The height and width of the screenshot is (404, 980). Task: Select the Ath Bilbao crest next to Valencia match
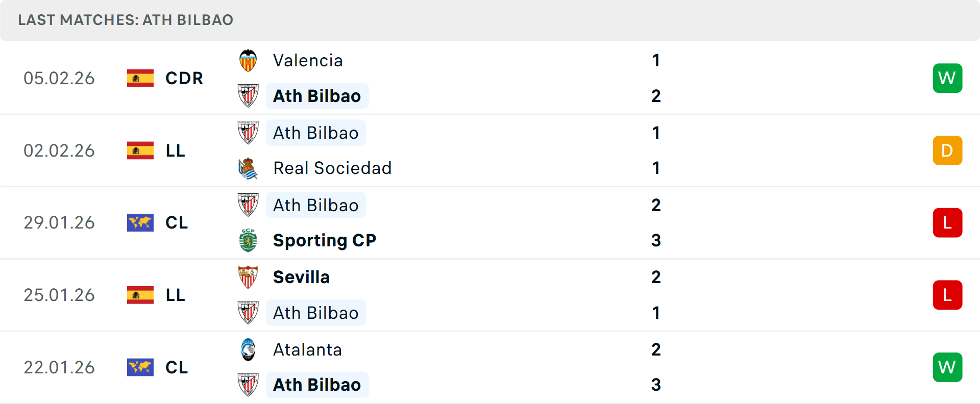pyautogui.click(x=249, y=95)
